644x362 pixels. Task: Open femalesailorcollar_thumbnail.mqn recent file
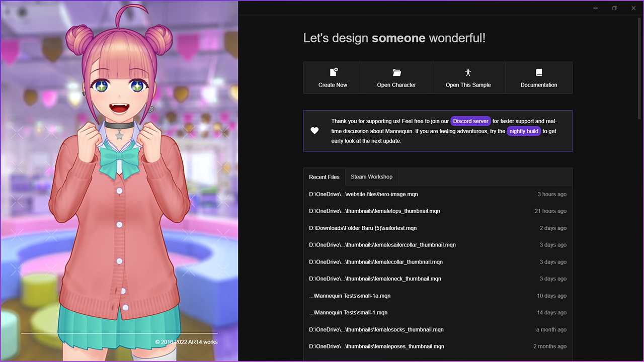point(438,245)
